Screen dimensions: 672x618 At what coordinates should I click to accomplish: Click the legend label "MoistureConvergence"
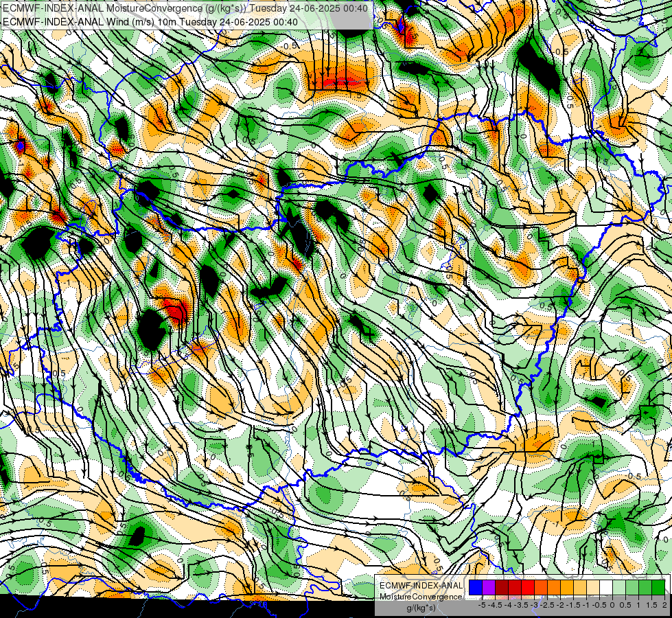pyautogui.click(x=421, y=597)
